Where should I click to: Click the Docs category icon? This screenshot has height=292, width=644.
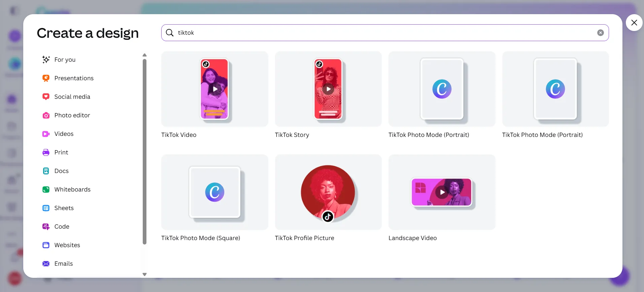tap(46, 171)
